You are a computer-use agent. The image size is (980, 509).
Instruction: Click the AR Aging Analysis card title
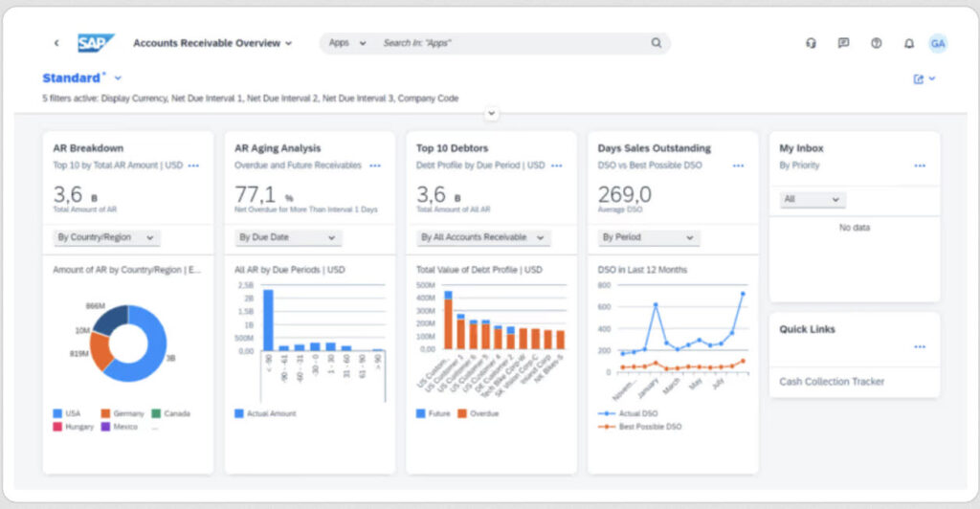pos(278,148)
